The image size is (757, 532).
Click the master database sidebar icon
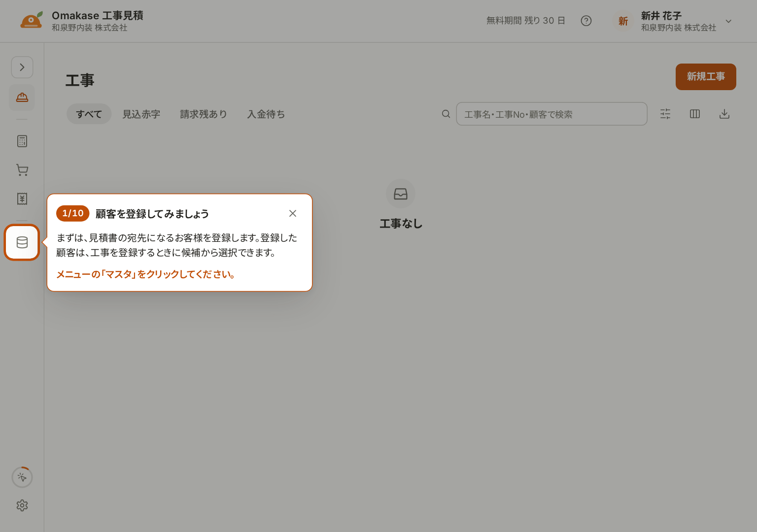tap(22, 242)
